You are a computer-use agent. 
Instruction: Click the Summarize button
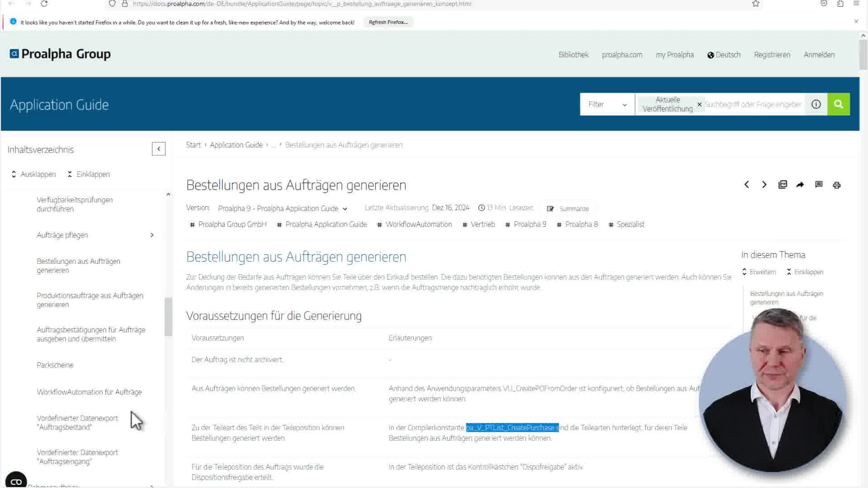[x=568, y=209]
